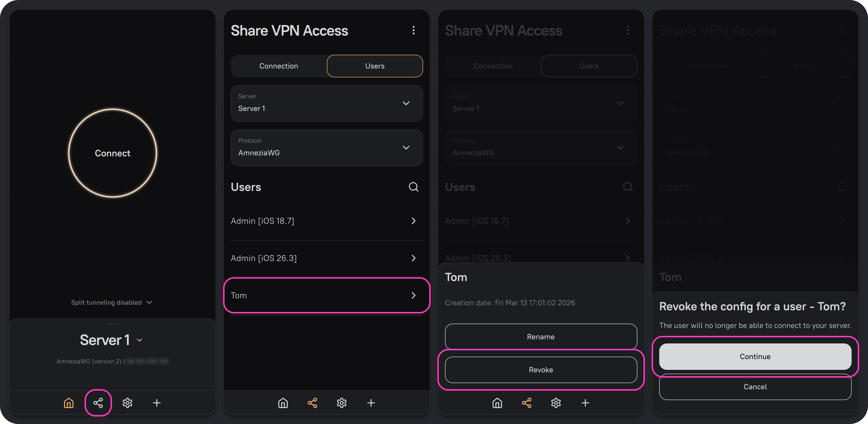Expand the Split tunneling disabled option
Viewport: 868px width, 424px height.
[x=112, y=302]
